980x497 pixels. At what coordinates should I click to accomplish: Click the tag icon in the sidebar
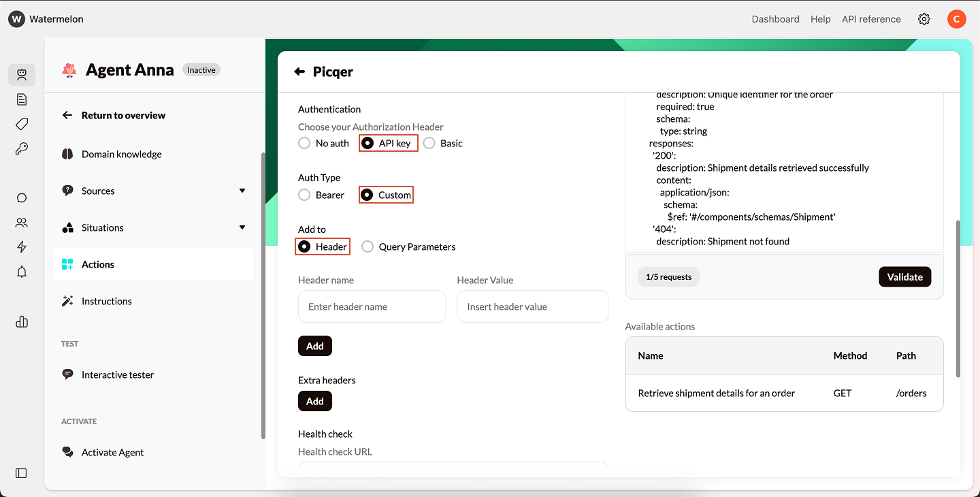pos(22,124)
